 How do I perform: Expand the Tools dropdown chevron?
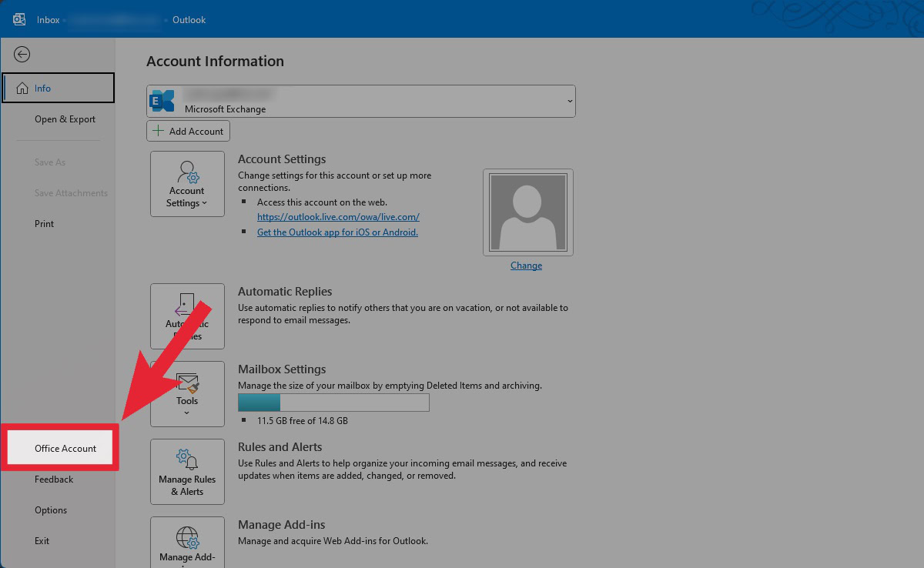[x=187, y=413]
